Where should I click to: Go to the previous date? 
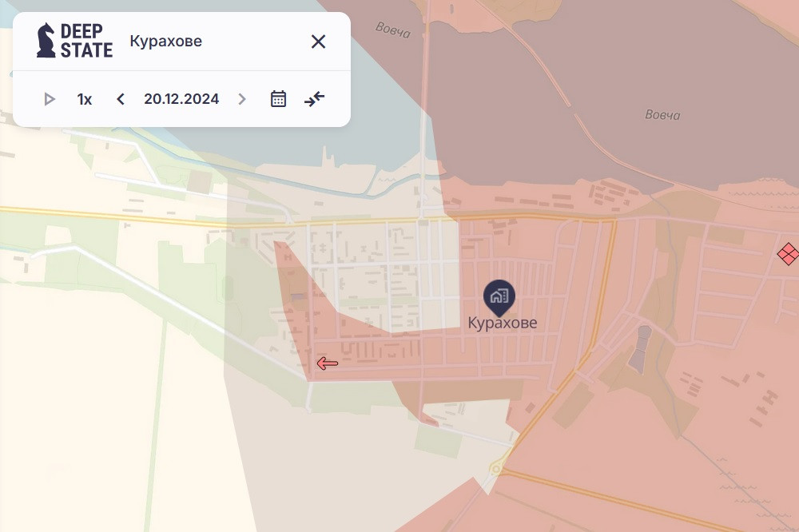coord(121,99)
